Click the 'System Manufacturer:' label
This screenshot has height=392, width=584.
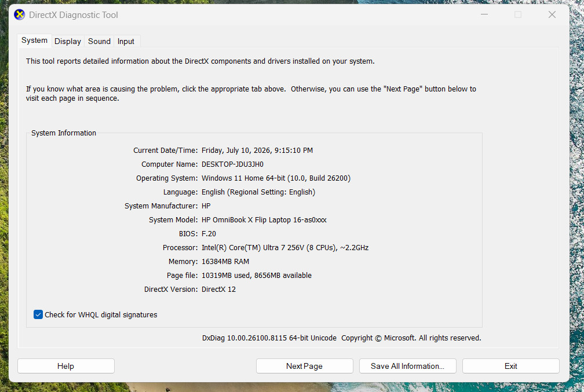pyautogui.click(x=161, y=206)
